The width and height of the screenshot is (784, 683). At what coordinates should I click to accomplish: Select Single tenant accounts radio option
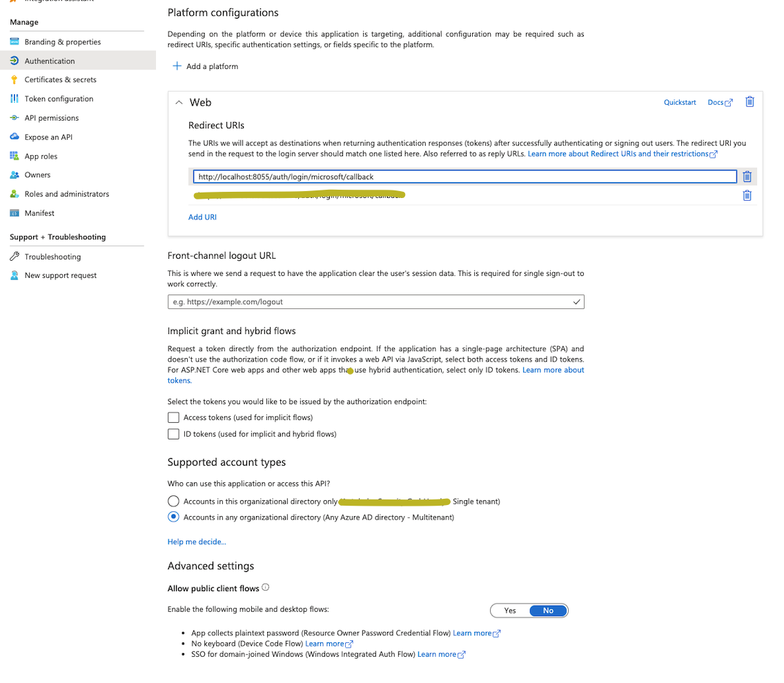(x=173, y=501)
